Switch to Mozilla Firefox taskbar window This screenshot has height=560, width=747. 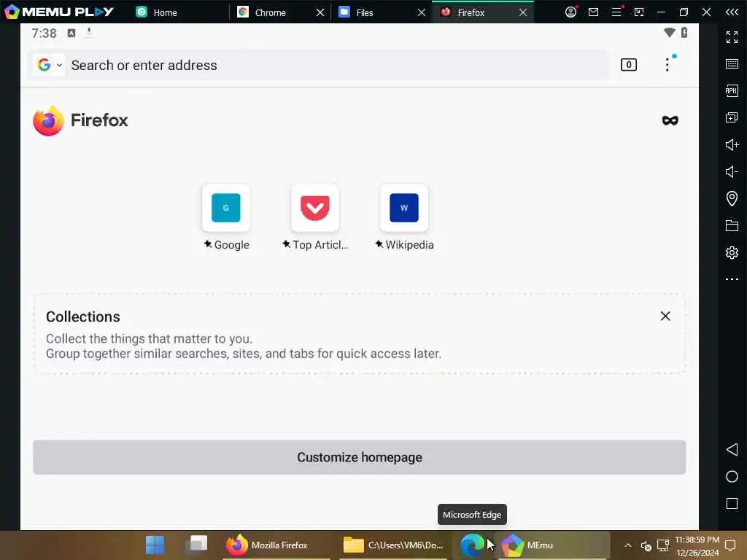276,545
